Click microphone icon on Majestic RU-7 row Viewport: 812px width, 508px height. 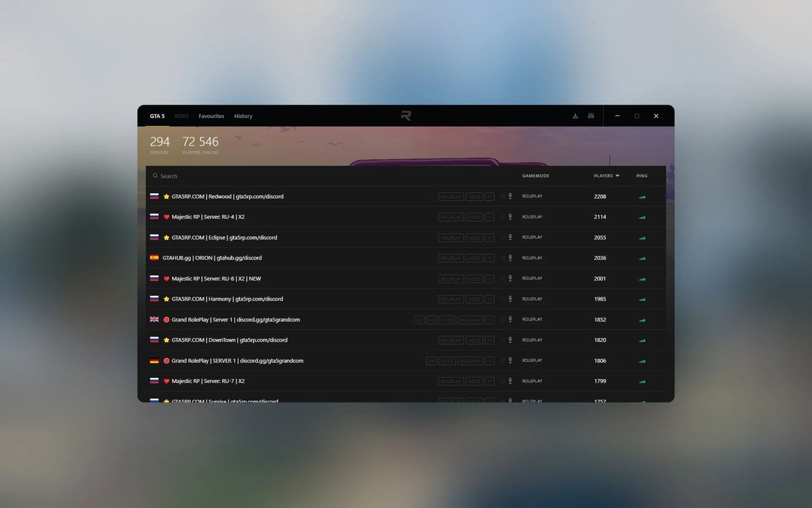tap(510, 381)
